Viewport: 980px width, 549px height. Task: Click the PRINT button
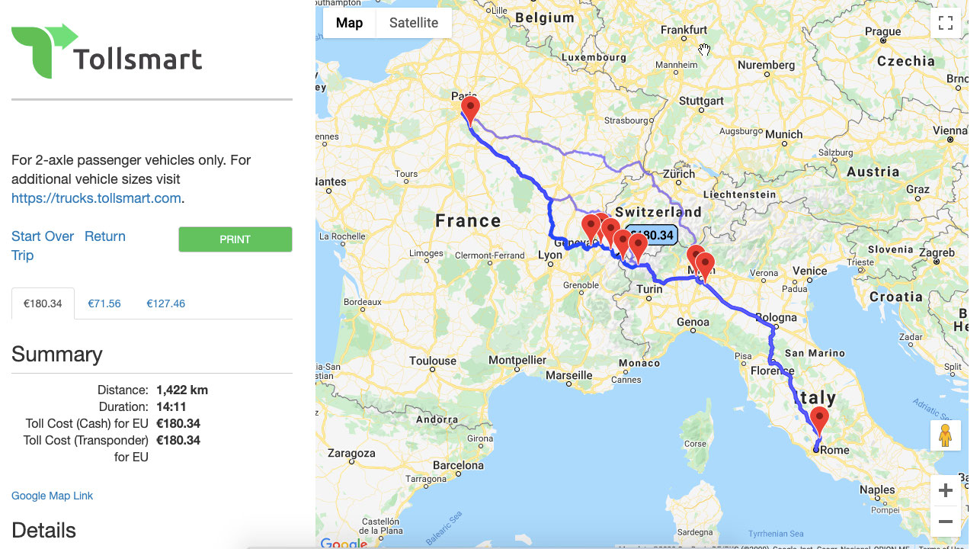[x=235, y=239]
